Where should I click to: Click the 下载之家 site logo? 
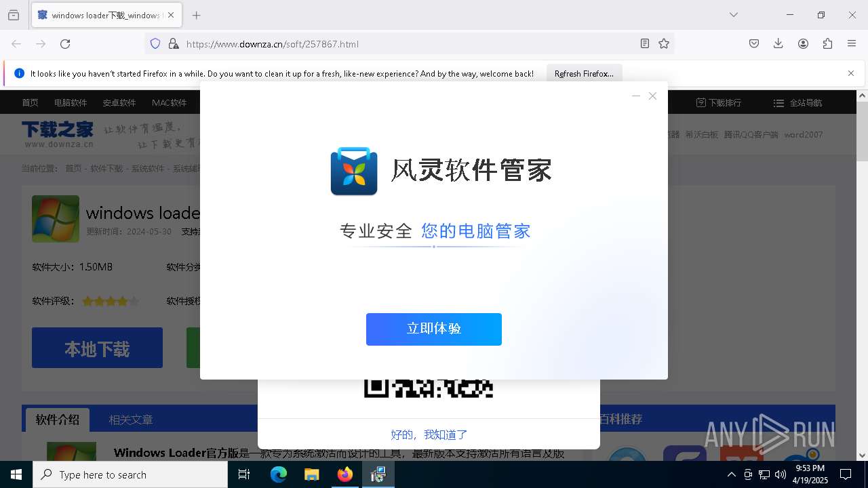pyautogui.click(x=57, y=134)
